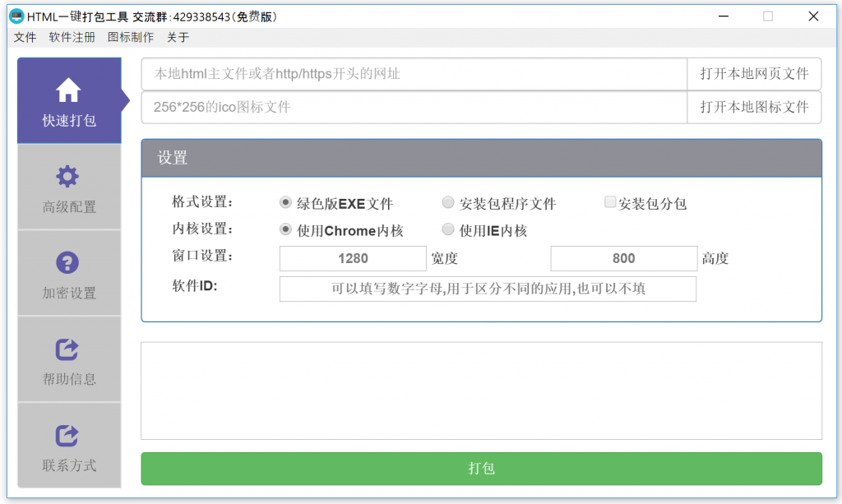Click the 帮助信息 sidebar icon
This screenshot has height=504, width=842.
coord(68,349)
